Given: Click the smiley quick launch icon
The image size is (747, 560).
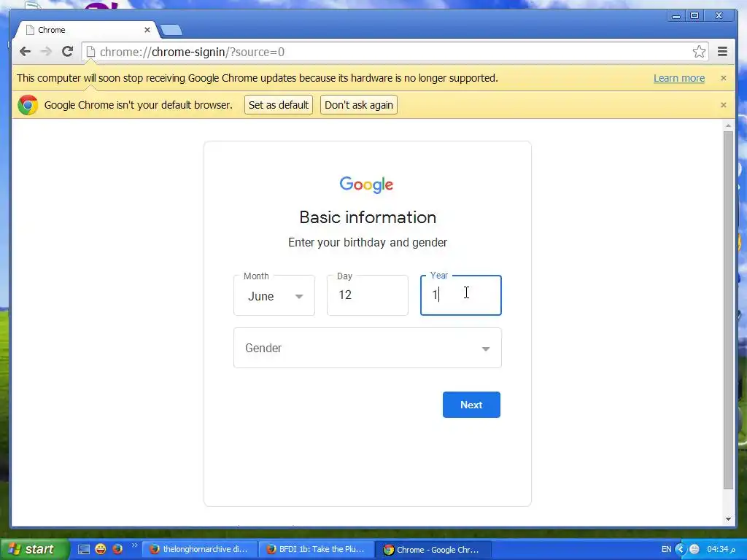Looking at the screenshot, I should click(101, 549).
